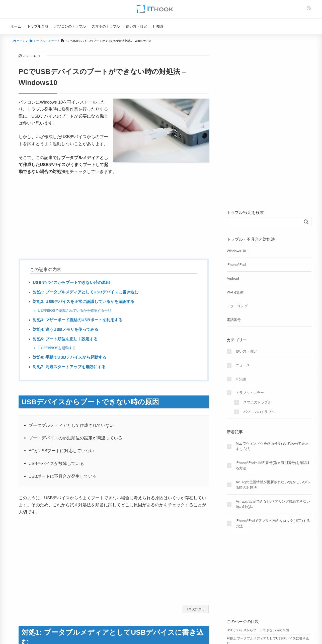The height and width of the screenshot is (644, 322).
Task: Jump to 対処5 ブート順位 link
Action: 65,339
